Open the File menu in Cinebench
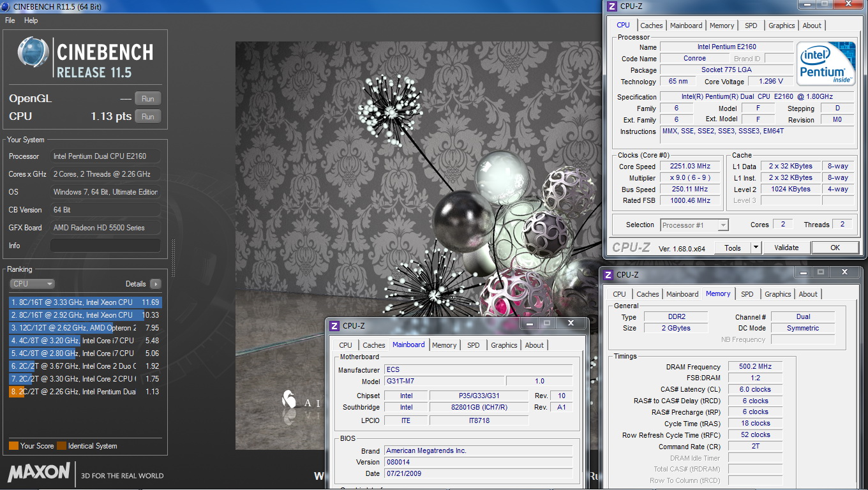This screenshot has height=490, width=868. point(10,20)
